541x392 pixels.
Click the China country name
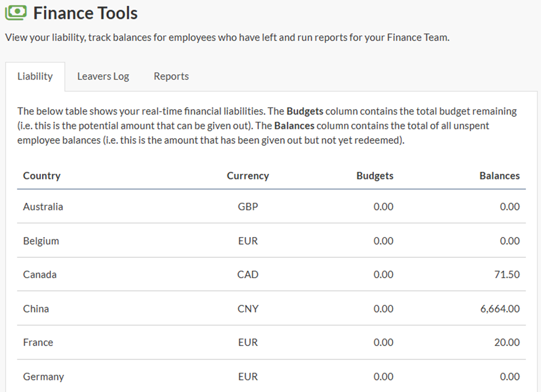coord(36,309)
